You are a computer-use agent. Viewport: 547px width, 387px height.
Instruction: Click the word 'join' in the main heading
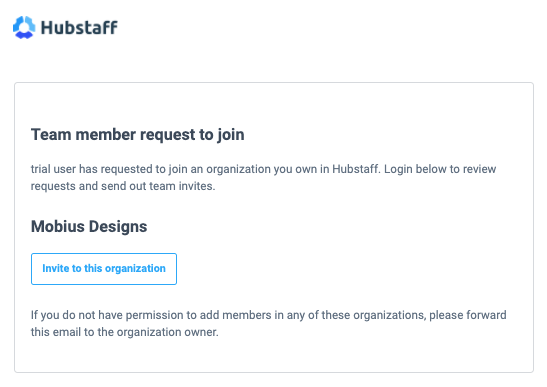click(x=231, y=135)
